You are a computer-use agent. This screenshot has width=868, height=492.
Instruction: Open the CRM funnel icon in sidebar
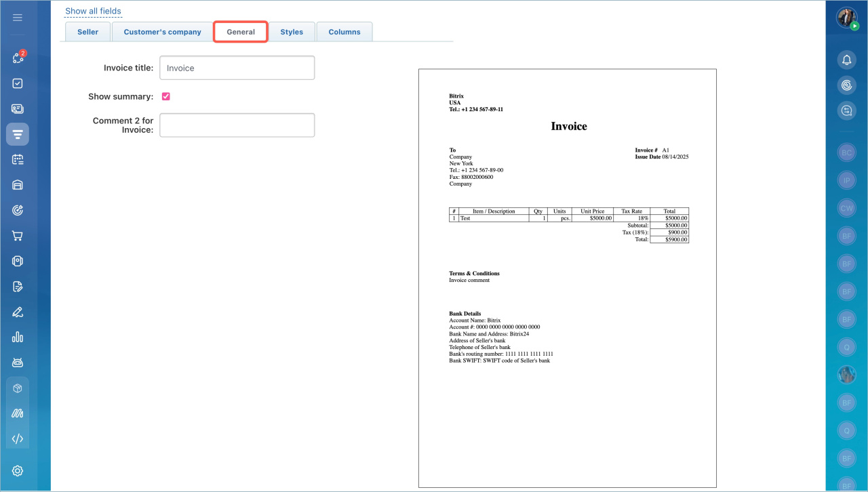(18, 134)
